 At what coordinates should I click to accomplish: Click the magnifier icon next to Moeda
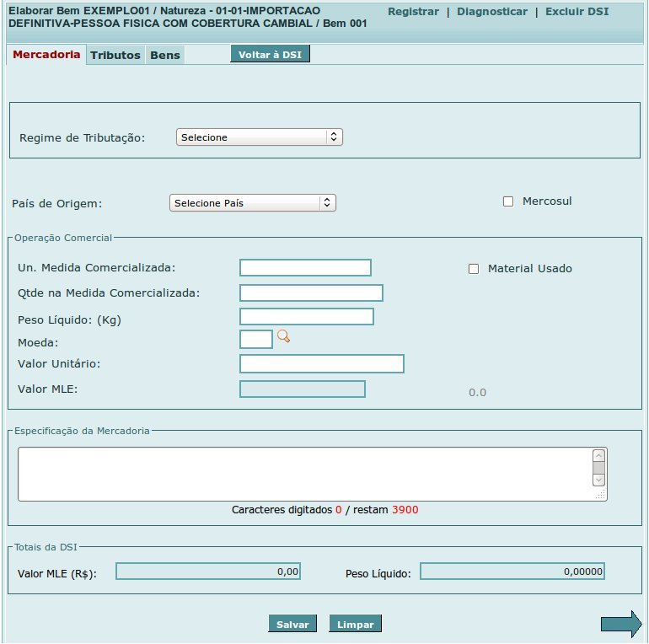(283, 337)
